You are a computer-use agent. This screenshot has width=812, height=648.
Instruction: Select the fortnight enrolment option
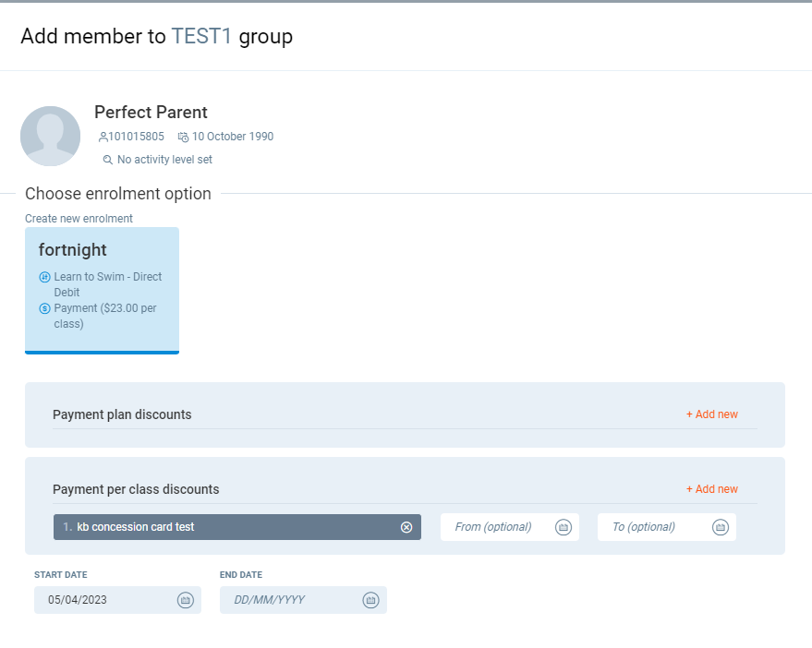point(102,290)
